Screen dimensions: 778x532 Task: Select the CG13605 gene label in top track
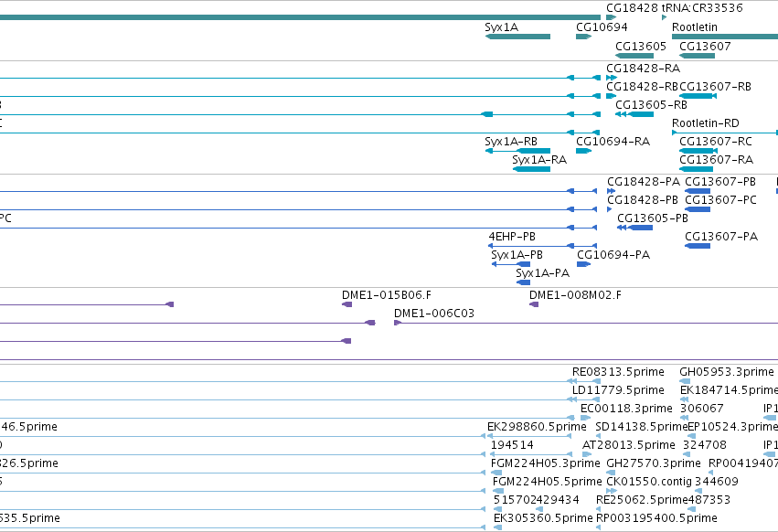pos(641,46)
